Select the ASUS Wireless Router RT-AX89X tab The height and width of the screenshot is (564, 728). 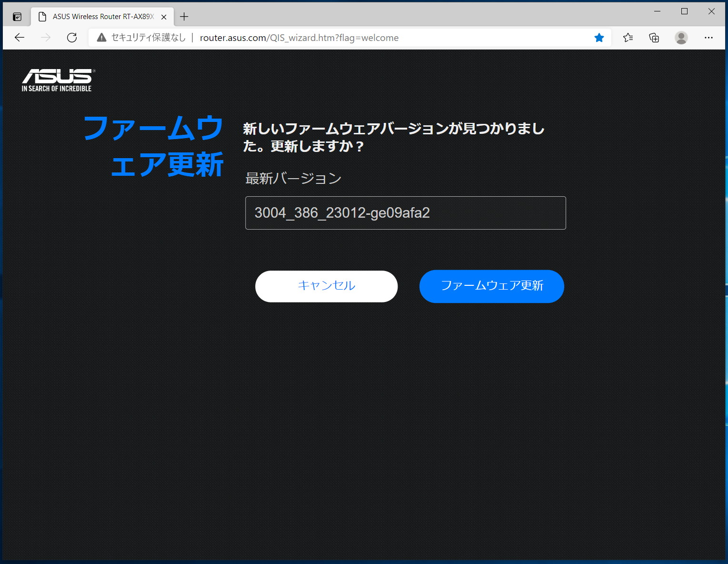[103, 17]
